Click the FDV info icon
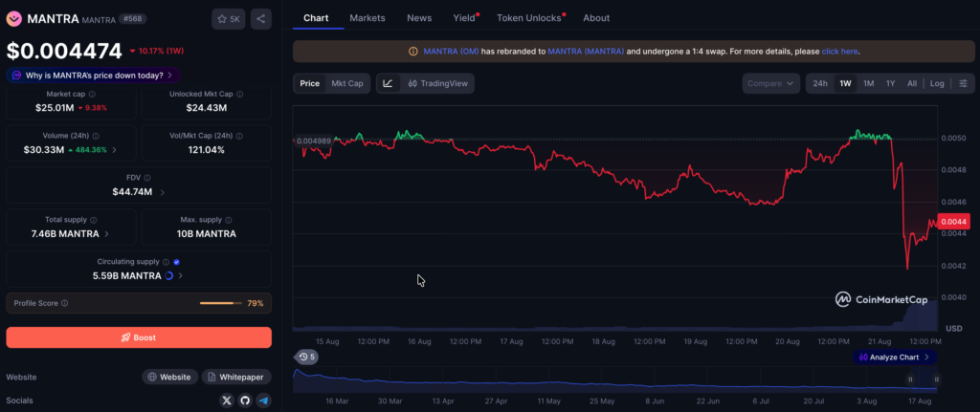Viewport: 980px width, 412px height. (x=146, y=178)
